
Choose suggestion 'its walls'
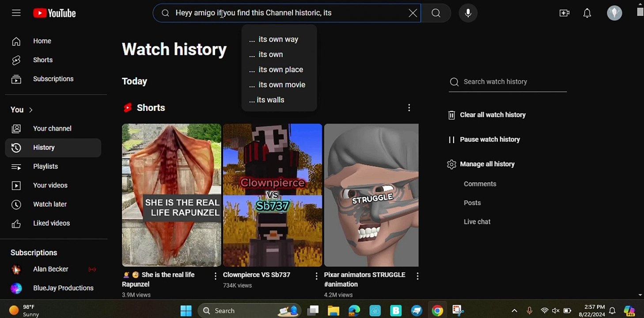pyautogui.click(x=279, y=100)
